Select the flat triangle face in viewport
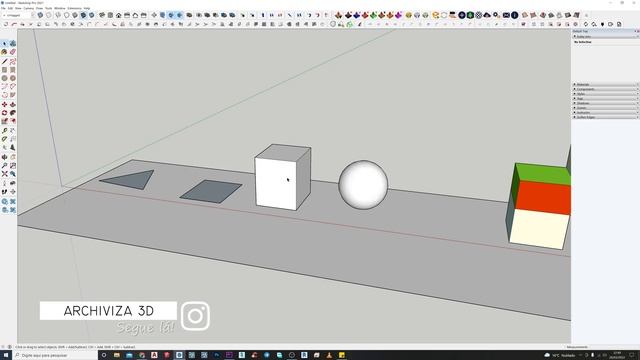 click(x=132, y=180)
